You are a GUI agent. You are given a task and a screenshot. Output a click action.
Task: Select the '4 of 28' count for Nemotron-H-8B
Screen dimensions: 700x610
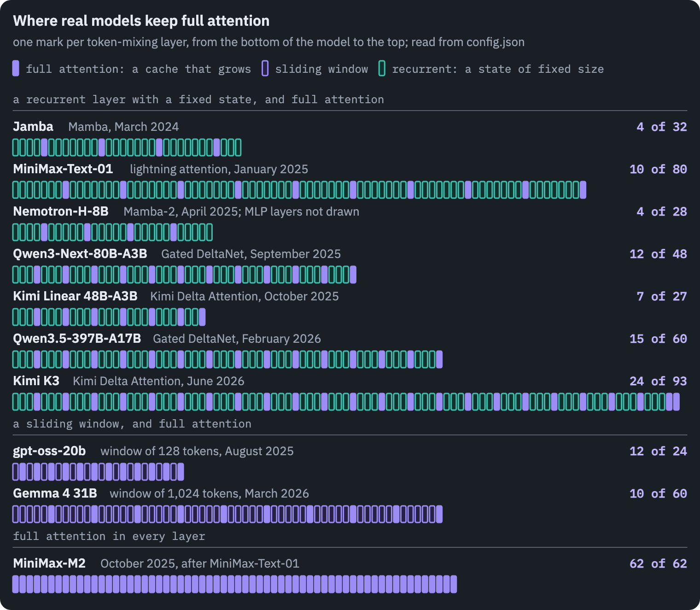coord(662,211)
